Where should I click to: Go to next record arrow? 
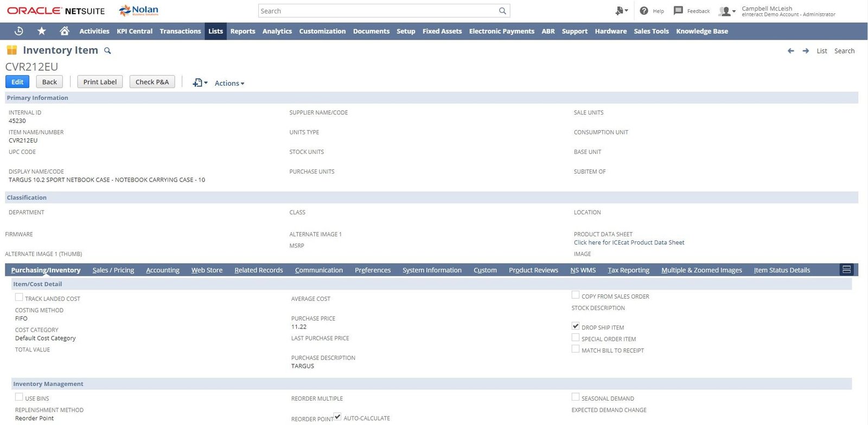pos(806,51)
